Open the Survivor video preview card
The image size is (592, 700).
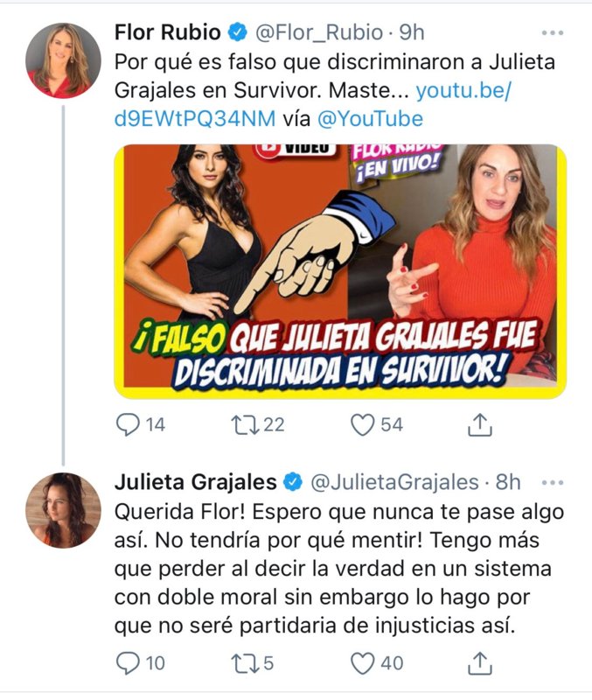pos(340,271)
